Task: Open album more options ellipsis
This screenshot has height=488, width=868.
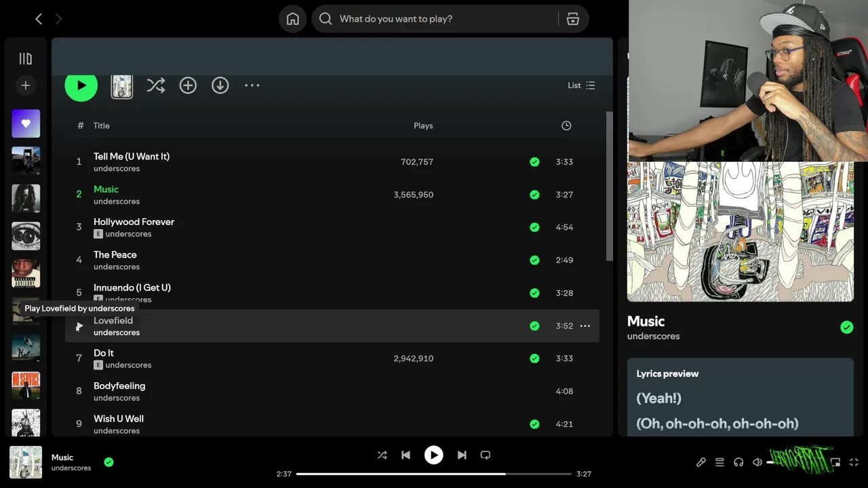Action: click(x=252, y=85)
